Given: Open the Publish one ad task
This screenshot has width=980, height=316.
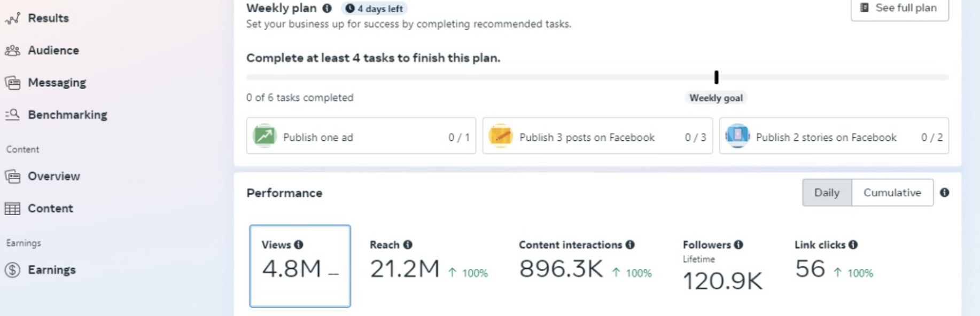Looking at the screenshot, I should click(x=361, y=136).
